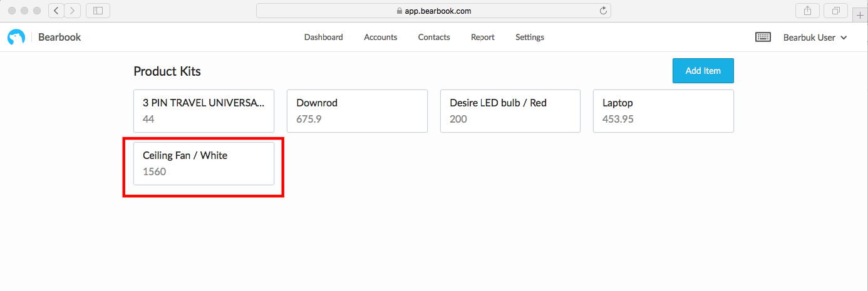Viewport: 868px width, 291px height.
Task: Click the Add Item button
Action: [703, 71]
